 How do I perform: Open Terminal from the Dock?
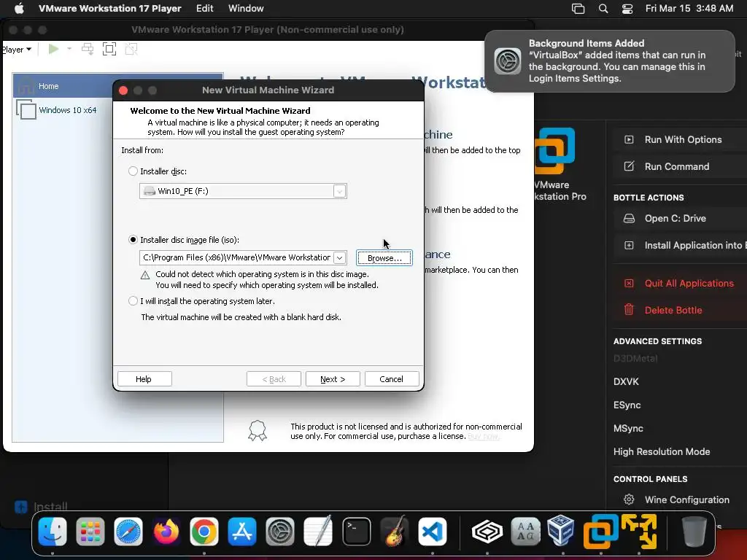(356, 532)
